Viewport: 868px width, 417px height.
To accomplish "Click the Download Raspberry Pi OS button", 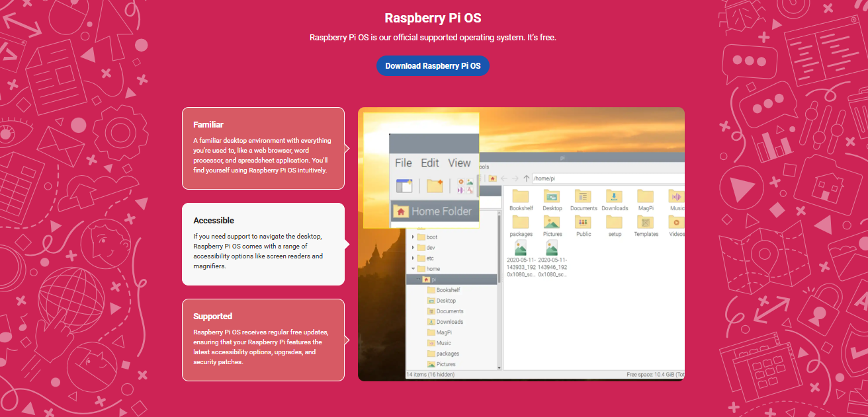I will (433, 66).
